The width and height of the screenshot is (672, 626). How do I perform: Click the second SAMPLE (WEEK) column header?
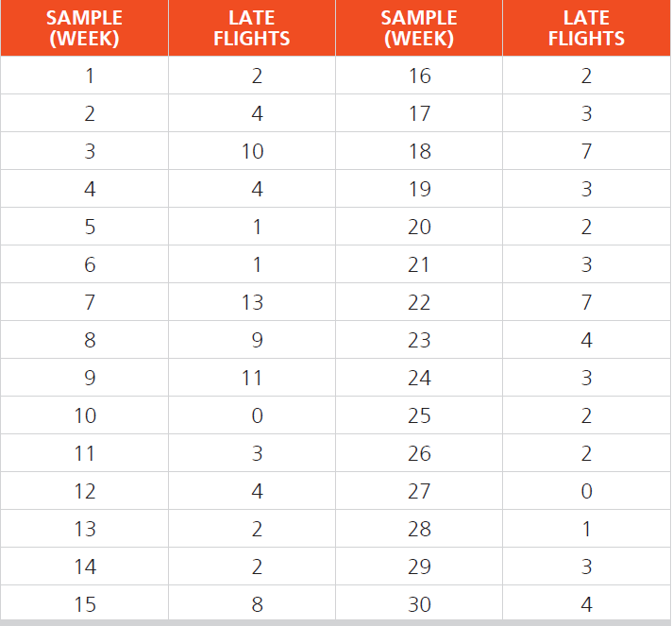click(x=419, y=28)
